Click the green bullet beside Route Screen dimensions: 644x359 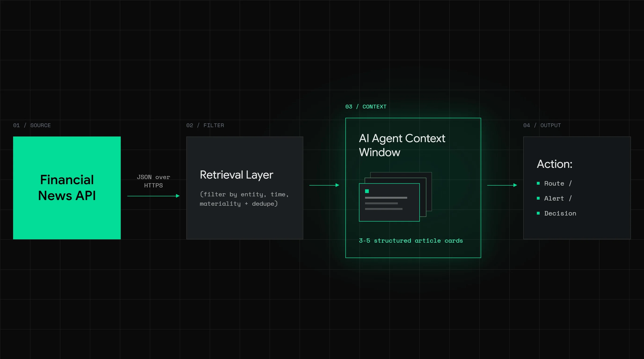click(x=538, y=183)
